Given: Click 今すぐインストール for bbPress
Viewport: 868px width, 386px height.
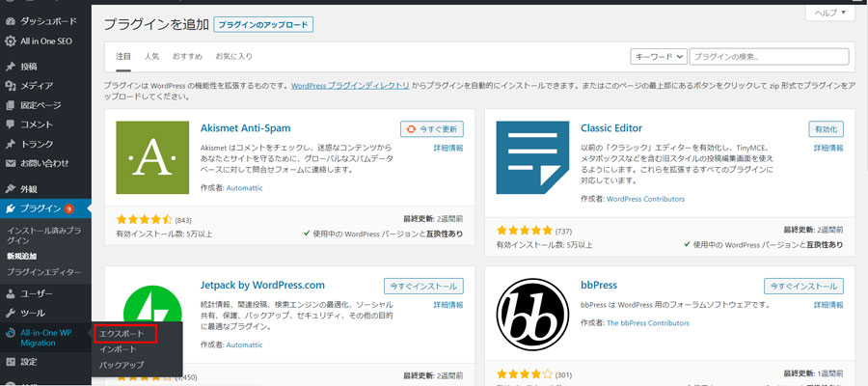Looking at the screenshot, I should click(803, 287).
